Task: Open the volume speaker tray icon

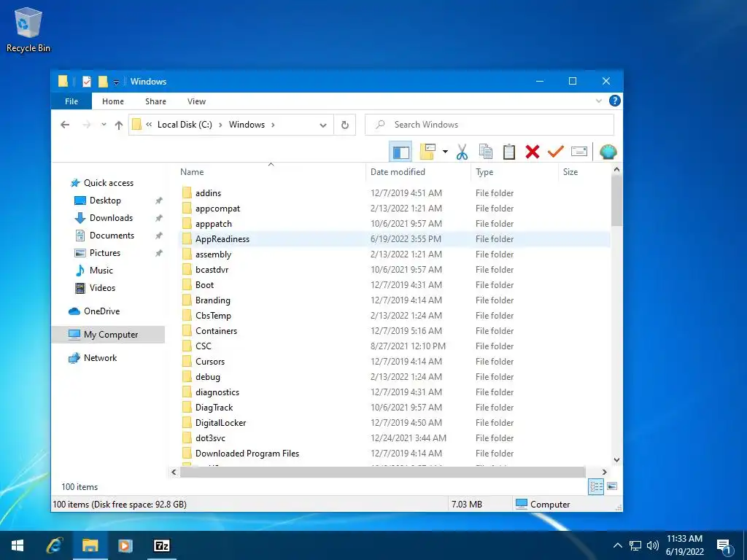Action: point(652,545)
